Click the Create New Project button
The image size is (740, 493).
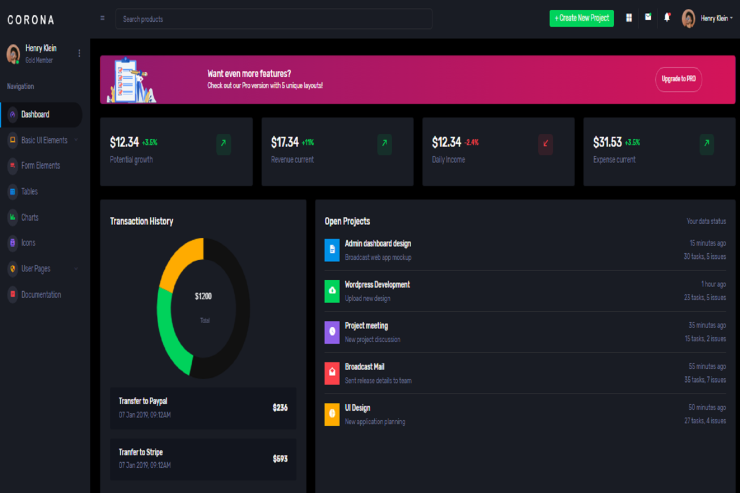[x=581, y=19]
